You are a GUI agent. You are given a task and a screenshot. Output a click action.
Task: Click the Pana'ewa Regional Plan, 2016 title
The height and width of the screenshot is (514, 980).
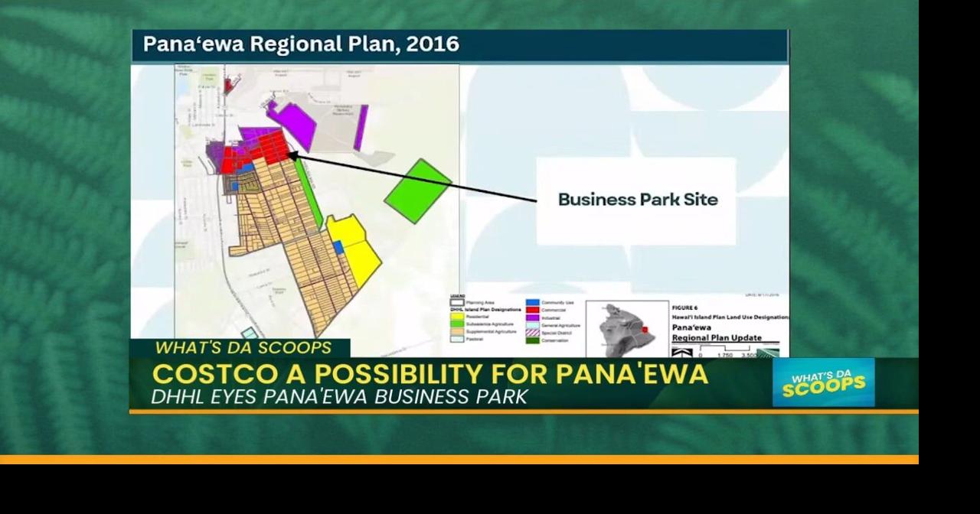[301, 44]
